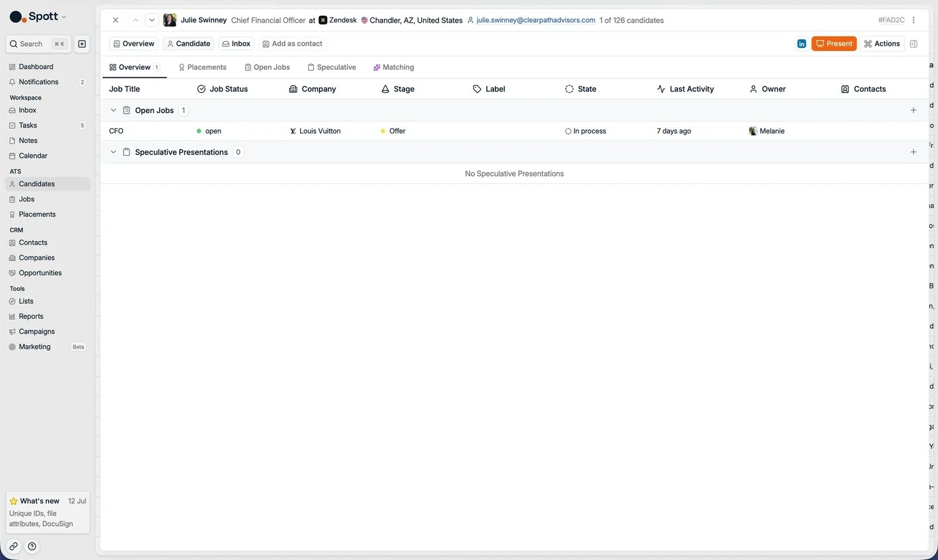Add an open job with plus icon
Viewport: 938px width, 560px height.
pyautogui.click(x=913, y=110)
